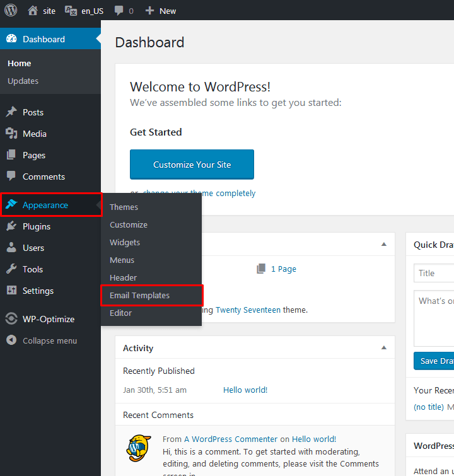Click en_US language label
454x476 pixels.
click(93, 11)
